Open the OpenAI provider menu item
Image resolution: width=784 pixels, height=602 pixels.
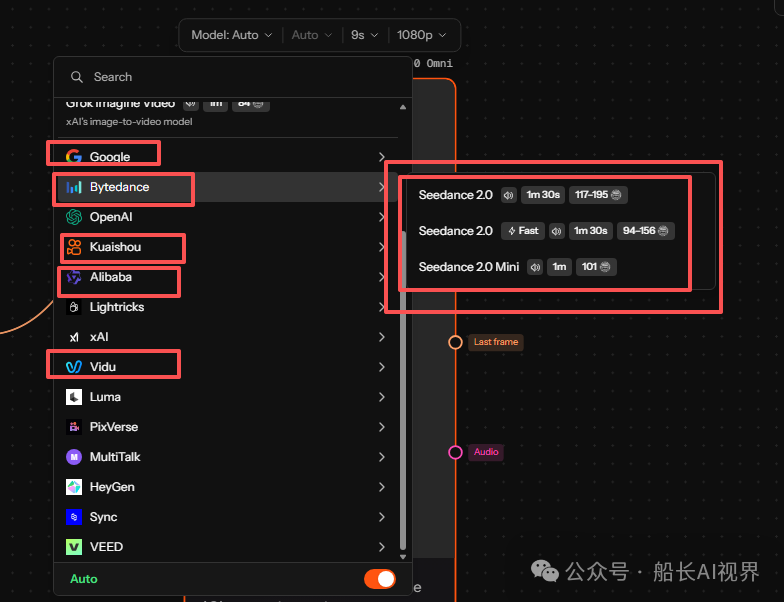tap(228, 217)
